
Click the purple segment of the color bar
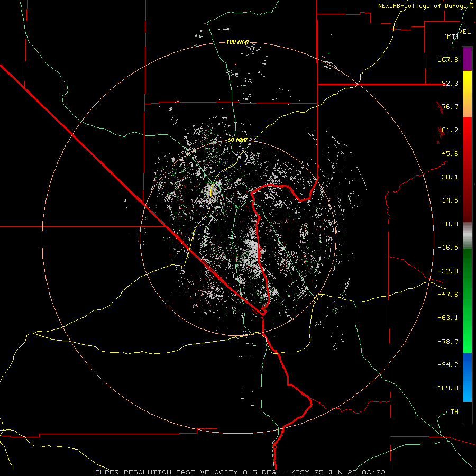click(467, 59)
